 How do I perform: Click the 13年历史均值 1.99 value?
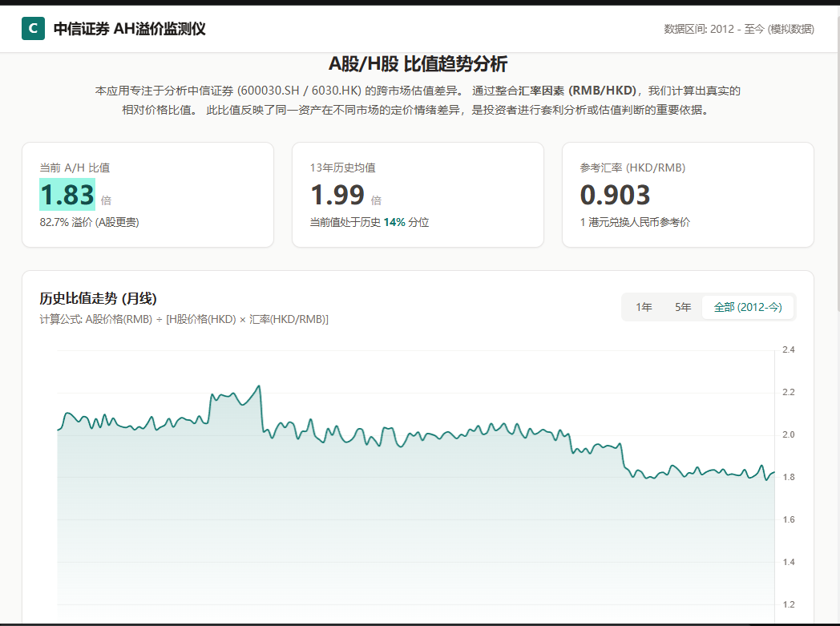[337, 195]
